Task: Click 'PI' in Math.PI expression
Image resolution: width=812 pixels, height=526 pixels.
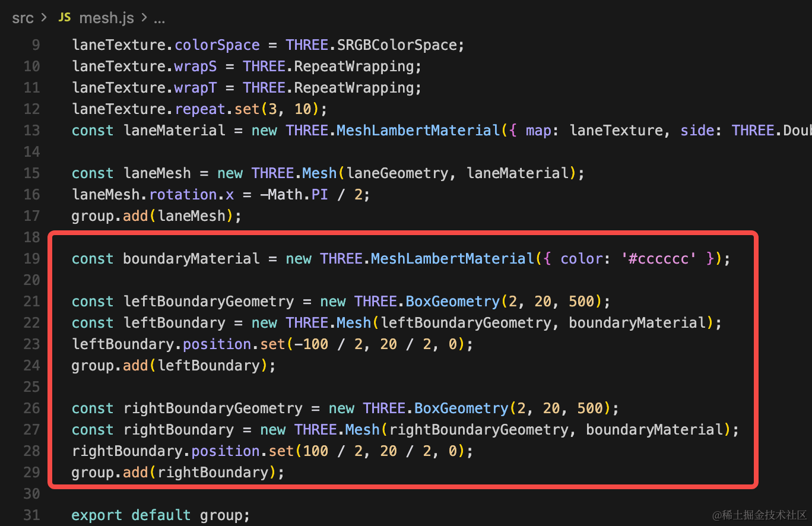Action: pos(319,195)
